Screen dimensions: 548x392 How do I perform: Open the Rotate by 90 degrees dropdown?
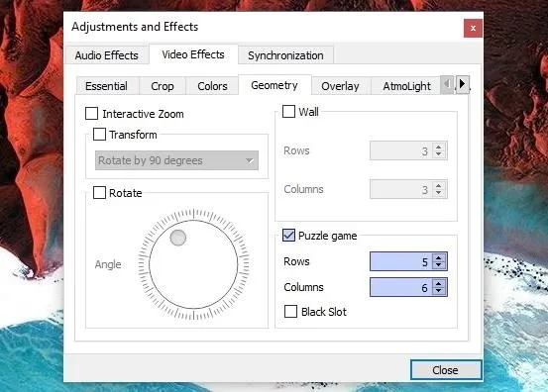176,160
